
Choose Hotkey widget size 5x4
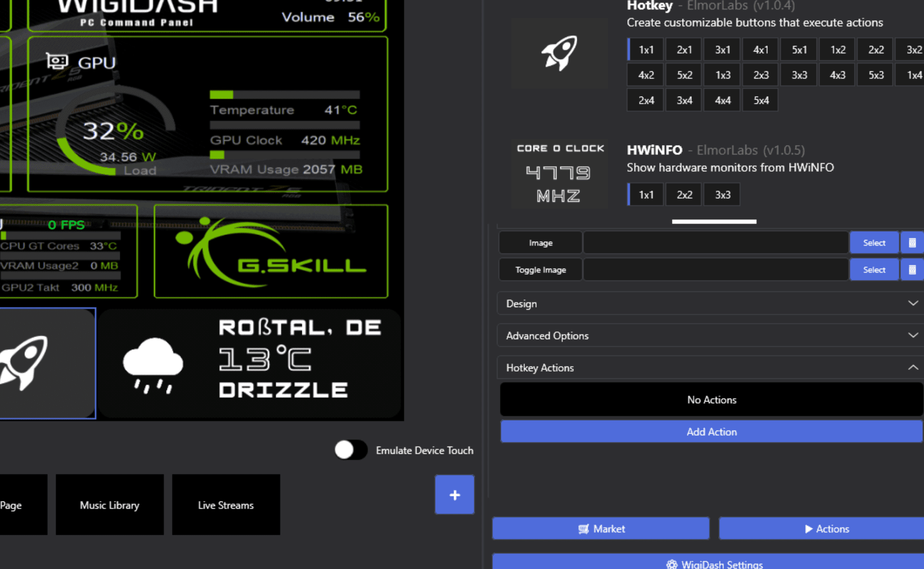[x=760, y=100]
